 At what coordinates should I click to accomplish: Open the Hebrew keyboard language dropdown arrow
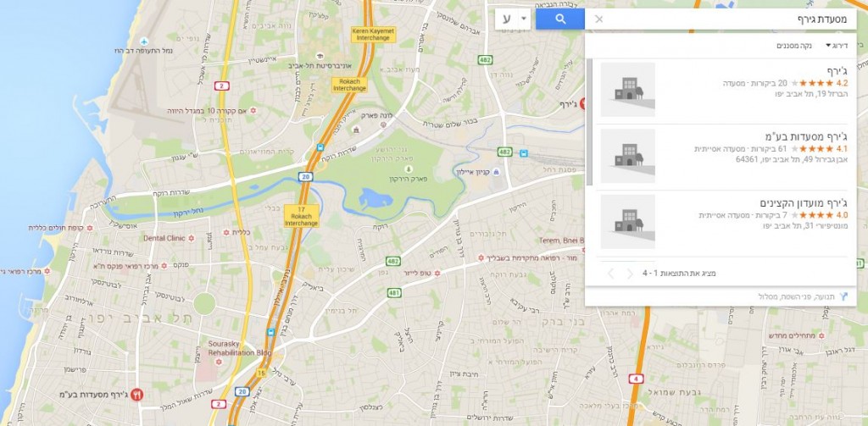(x=524, y=19)
